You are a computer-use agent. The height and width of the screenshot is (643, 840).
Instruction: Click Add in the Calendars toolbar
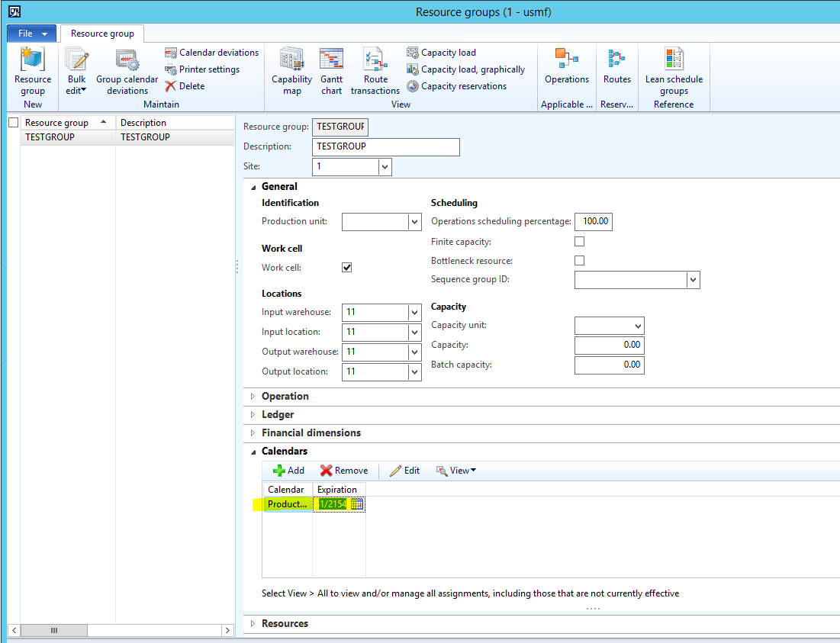click(288, 471)
